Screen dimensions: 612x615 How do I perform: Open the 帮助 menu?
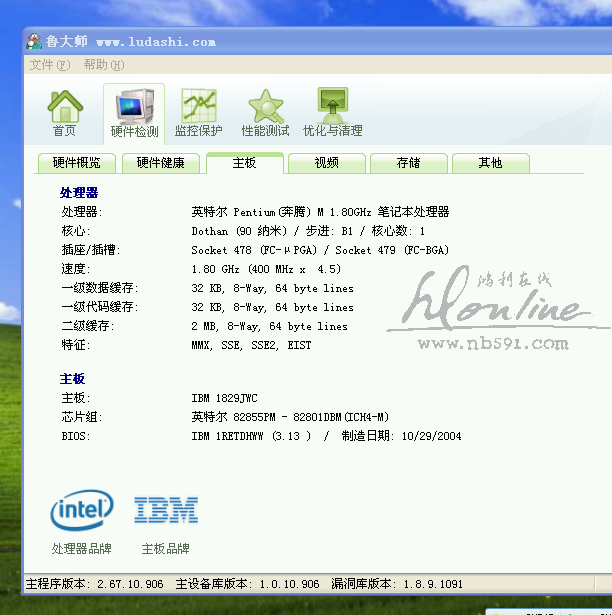coord(103,65)
